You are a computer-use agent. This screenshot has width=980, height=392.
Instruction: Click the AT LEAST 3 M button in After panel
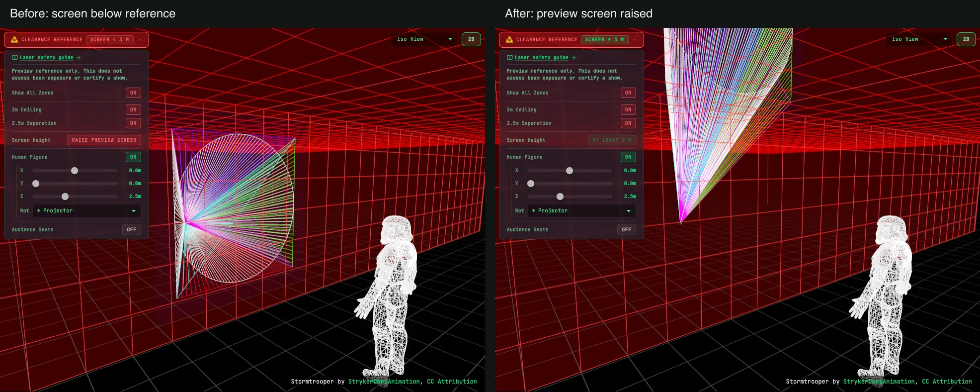[612, 140]
